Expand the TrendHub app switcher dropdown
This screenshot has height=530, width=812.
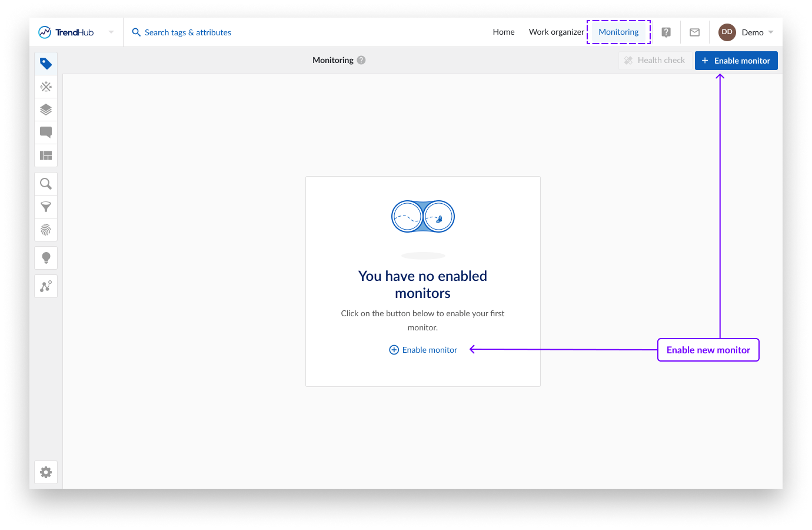pyautogui.click(x=111, y=32)
